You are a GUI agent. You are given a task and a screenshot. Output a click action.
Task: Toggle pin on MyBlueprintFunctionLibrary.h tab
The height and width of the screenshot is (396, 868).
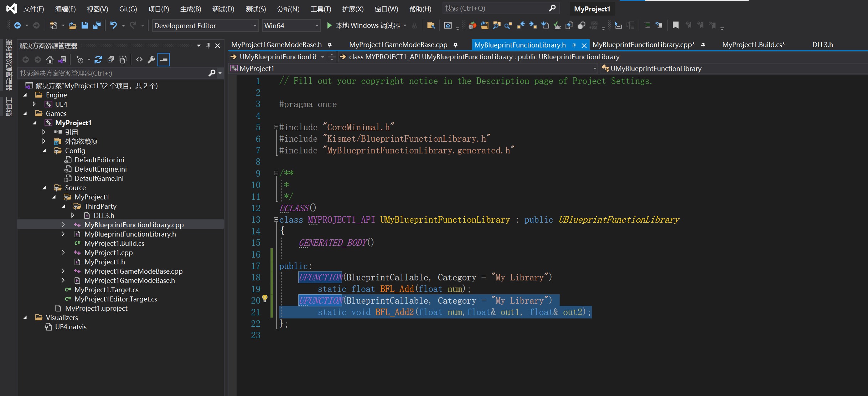pos(574,45)
